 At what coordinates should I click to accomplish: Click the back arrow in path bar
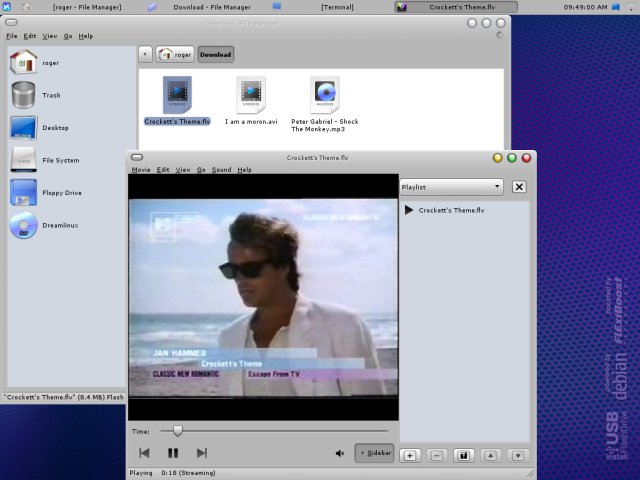coord(145,54)
